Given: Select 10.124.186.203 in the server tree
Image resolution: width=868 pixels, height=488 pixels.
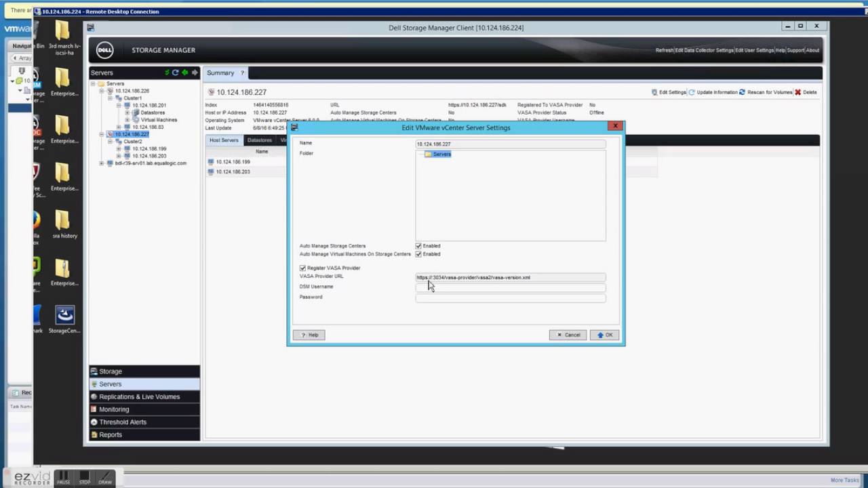Looking at the screenshot, I should 149,156.
